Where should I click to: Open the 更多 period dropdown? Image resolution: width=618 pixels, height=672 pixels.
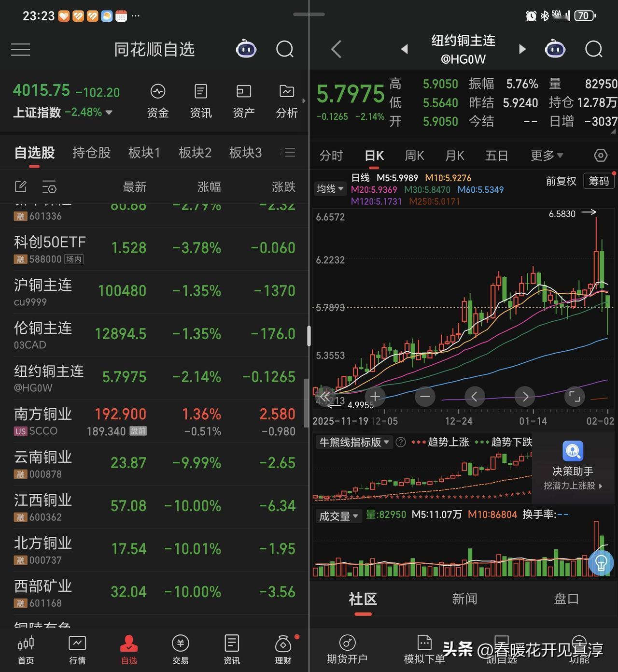[x=547, y=155]
